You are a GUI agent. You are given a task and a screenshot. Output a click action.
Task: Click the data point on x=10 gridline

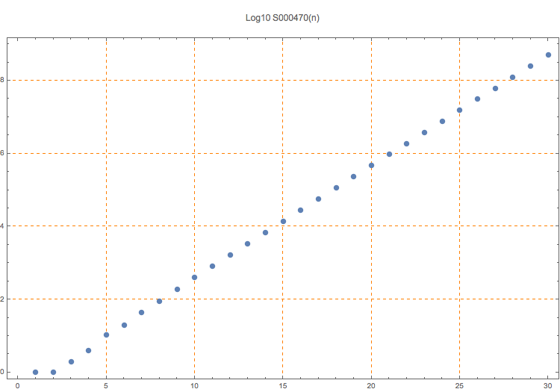pos(194,277)
